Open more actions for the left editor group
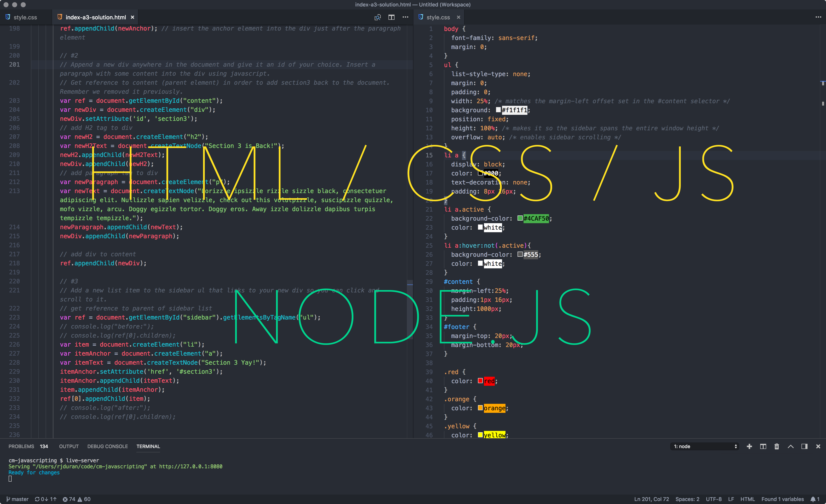This screenshot has width=826, height=504. [405, 17]
